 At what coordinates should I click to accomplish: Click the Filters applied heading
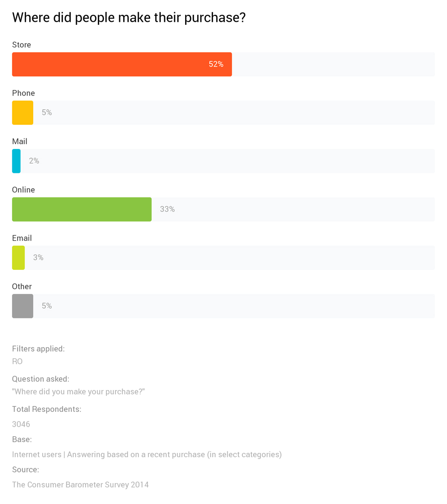point(38,349)
